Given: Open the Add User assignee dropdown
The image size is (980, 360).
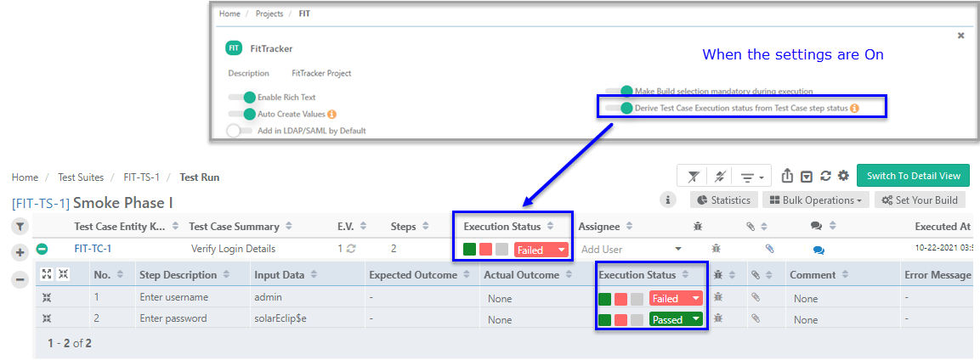Looking at the screenshot, I should click(x=632, y=249).
